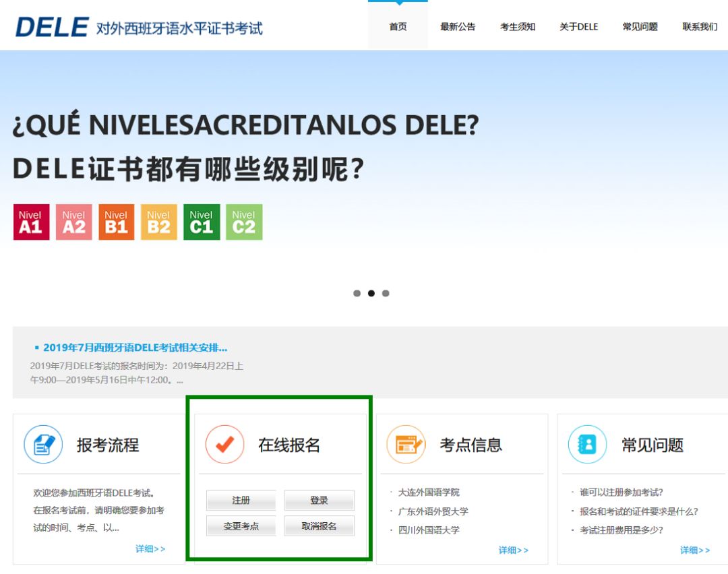Click the 考点信息 orange form icon
Viewport: 728px width, 574px height.
click(406, 445)
